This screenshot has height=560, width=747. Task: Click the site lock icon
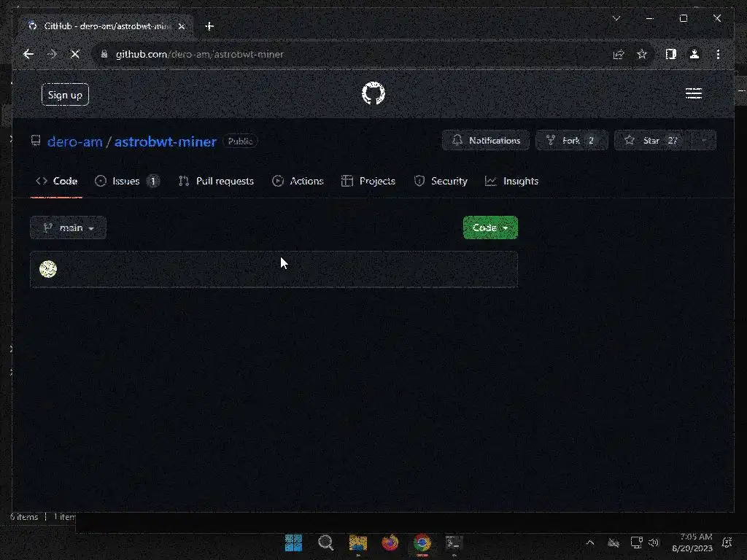pyautogui.click(x=104, y=54)
